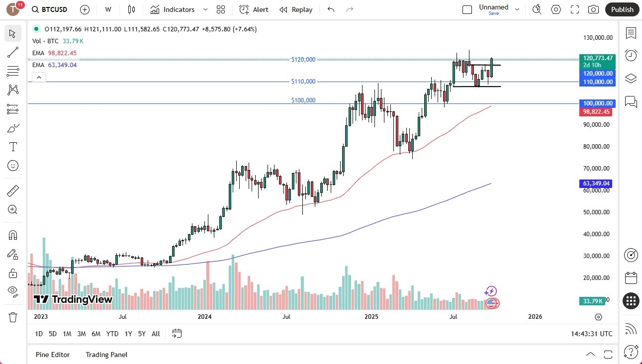Screen dimensions: 642x364
Task: Open the Watchlist panel
Action: [631, 32]
